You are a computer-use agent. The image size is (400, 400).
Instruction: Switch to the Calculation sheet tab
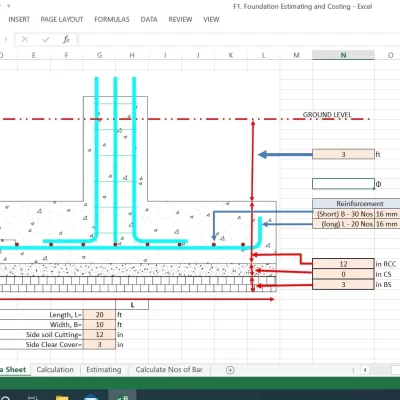tap(55, 369)
